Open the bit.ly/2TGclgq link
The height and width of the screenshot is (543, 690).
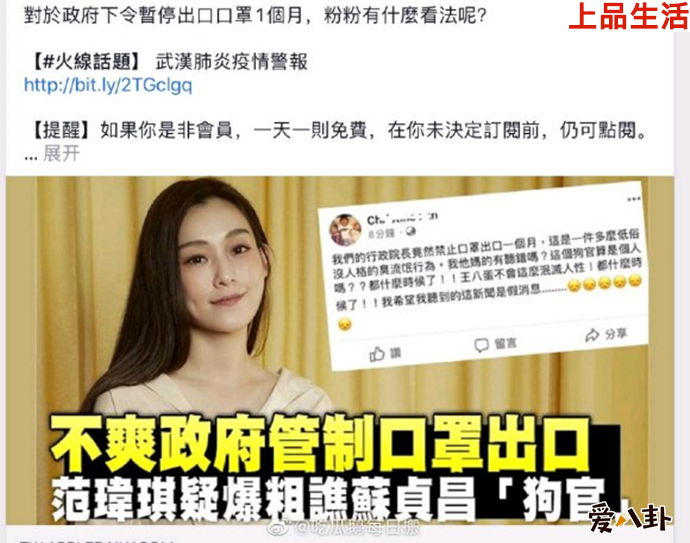[108, 85]
